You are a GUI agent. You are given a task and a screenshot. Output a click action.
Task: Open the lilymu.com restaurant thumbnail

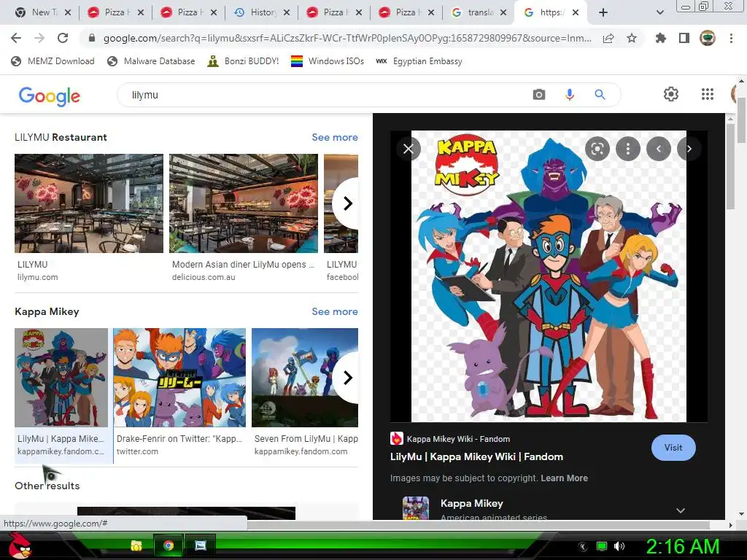[x=89, y=204]
